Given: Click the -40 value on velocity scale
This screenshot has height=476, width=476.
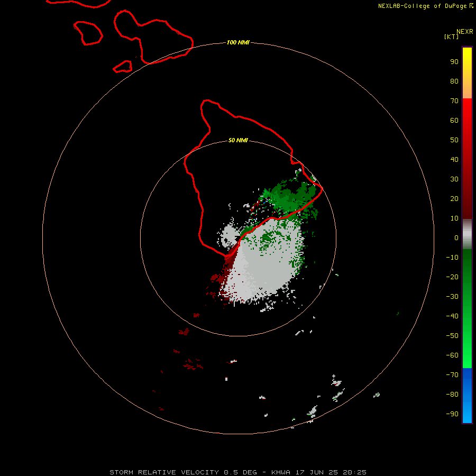Looking at the screenshot, I should (x=452, y=316).
